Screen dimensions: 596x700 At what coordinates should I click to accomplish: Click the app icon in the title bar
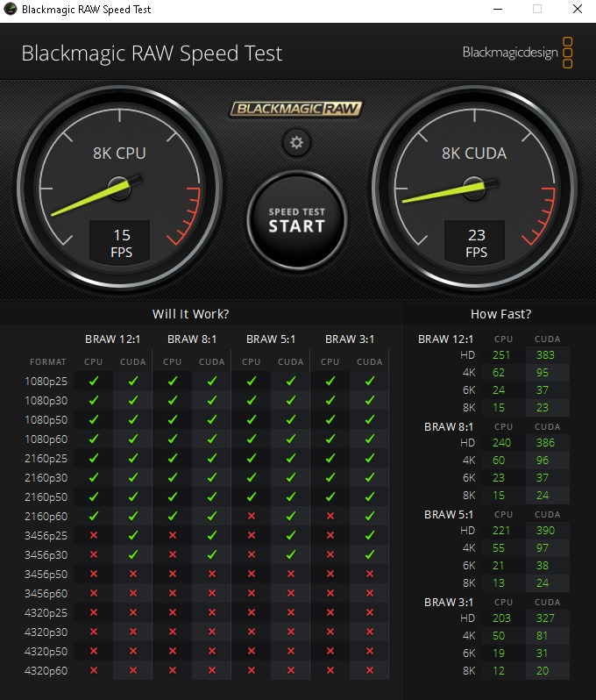coord(10,9)
